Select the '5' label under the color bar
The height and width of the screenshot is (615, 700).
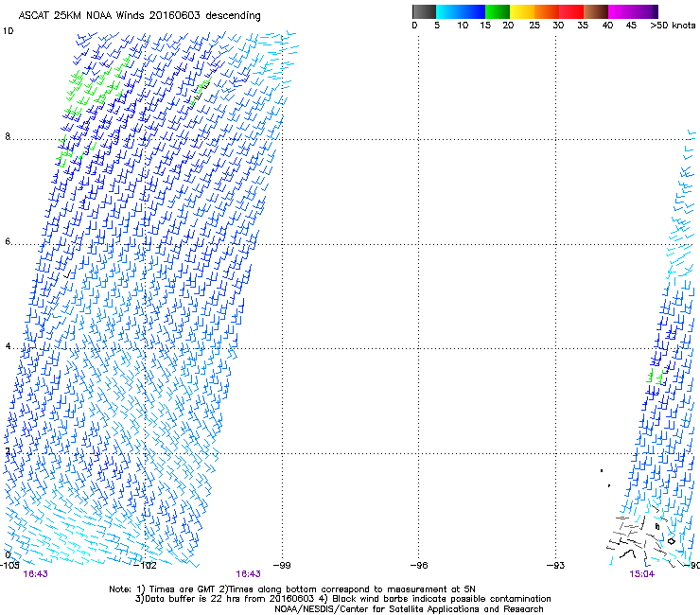[437, 26]
